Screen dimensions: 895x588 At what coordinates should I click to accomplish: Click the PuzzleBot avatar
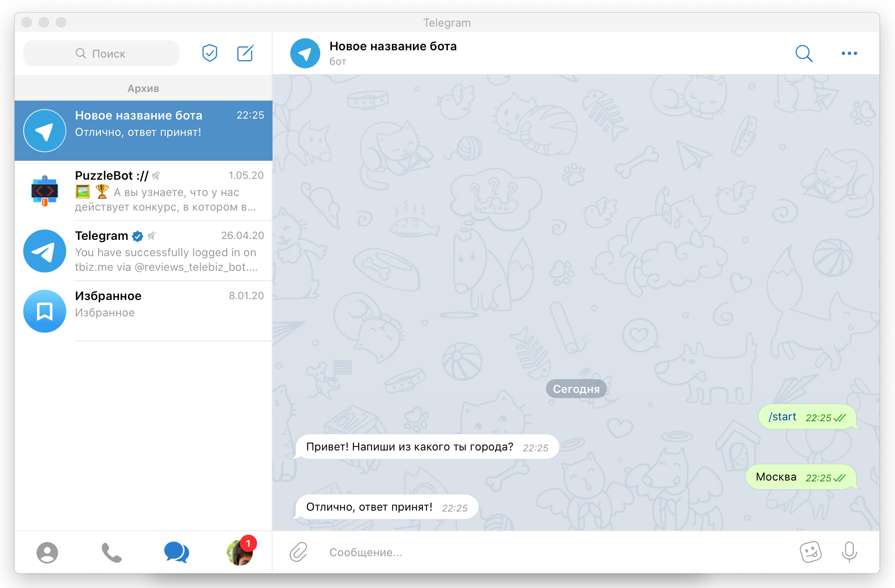click(45, 191)
